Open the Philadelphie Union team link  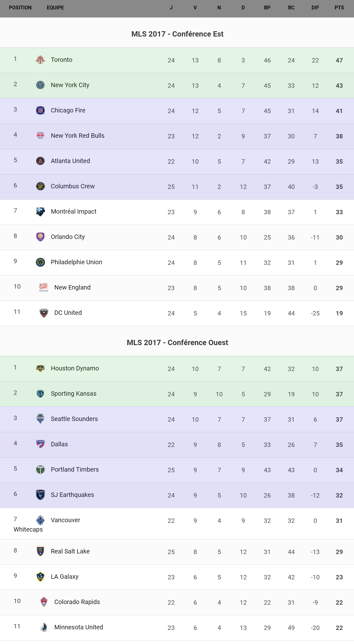pyautogui.click(x=76, y=262)
